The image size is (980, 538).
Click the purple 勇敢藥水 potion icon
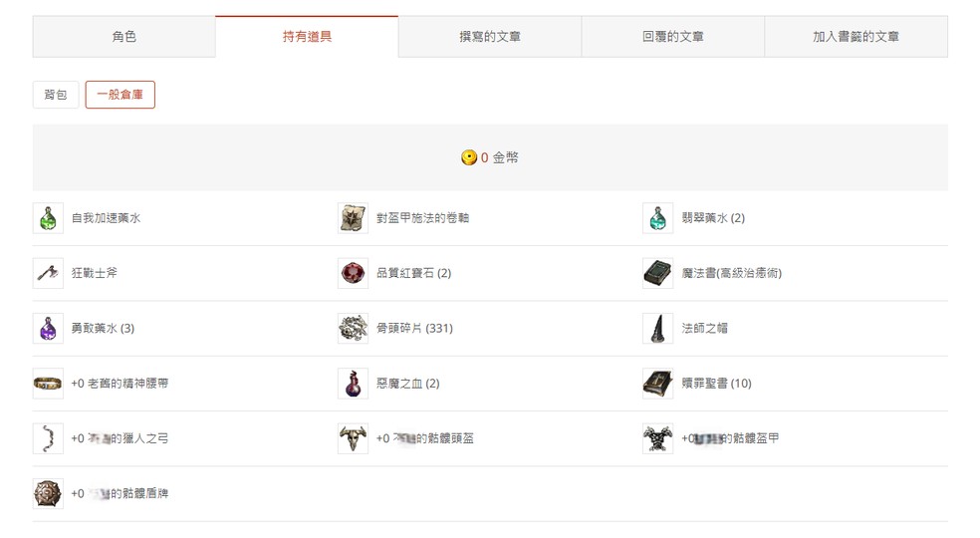coord(48,328)
